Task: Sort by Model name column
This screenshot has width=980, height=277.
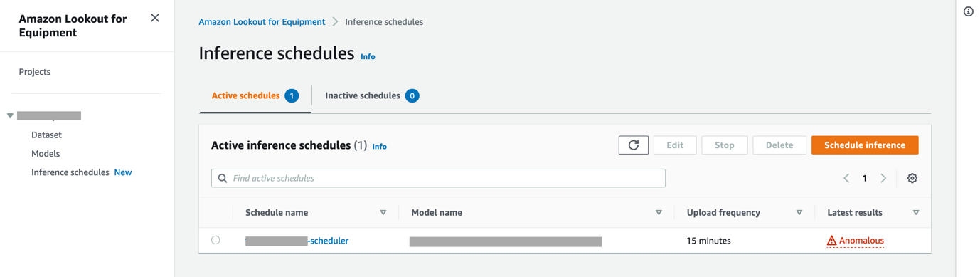Action: pyautogui.click(x=659, y=212)
